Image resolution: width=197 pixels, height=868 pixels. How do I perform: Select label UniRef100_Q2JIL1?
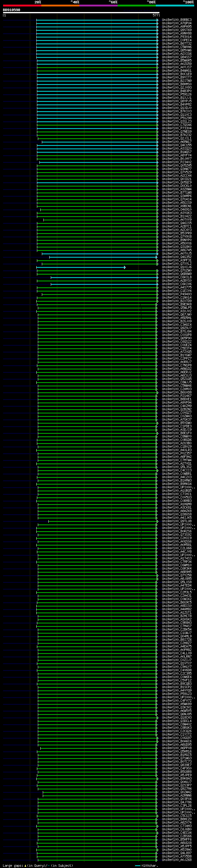click(177, 139)
